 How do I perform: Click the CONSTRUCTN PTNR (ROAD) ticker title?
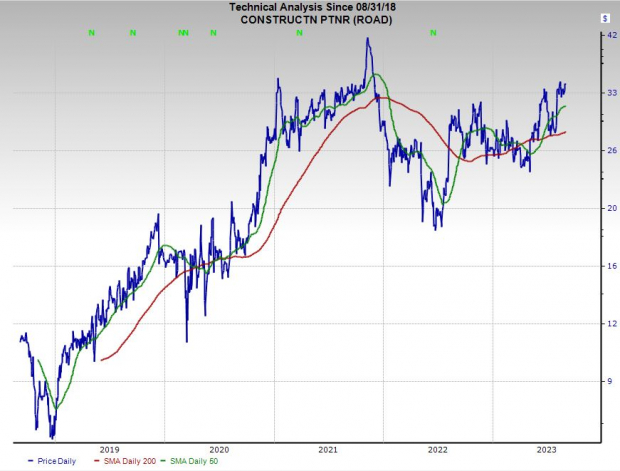(x=308, y=18)
